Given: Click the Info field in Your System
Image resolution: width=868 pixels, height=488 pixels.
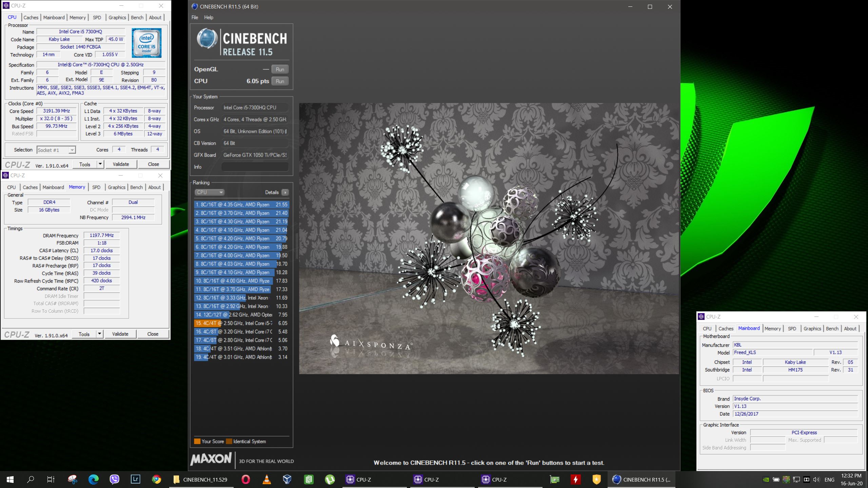Looking at the screenshot, I should point(255,167).
